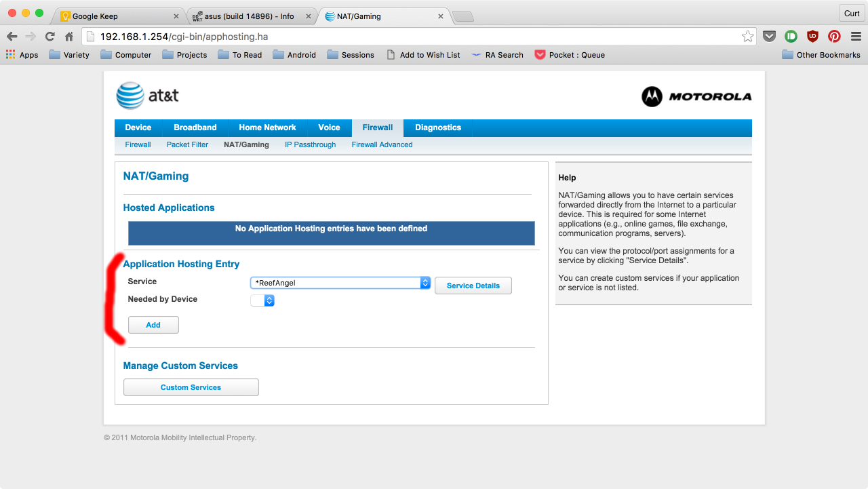This screenshot has width=868, height=489.
Task: Open the Pinterest extension icon
Action: click(x=834, y=37)
